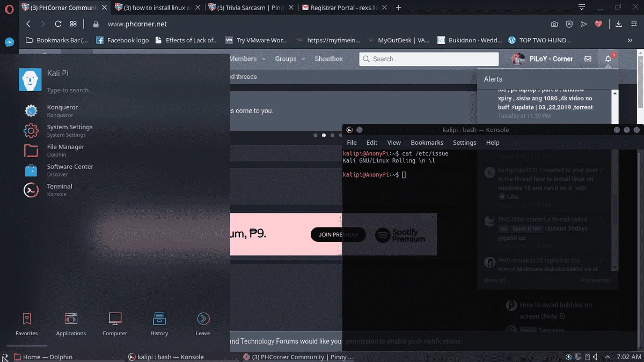Open the Konsole View menu
Image resolution: width=644 pixels, height=362 pixels.
click(x=394, y=143)
